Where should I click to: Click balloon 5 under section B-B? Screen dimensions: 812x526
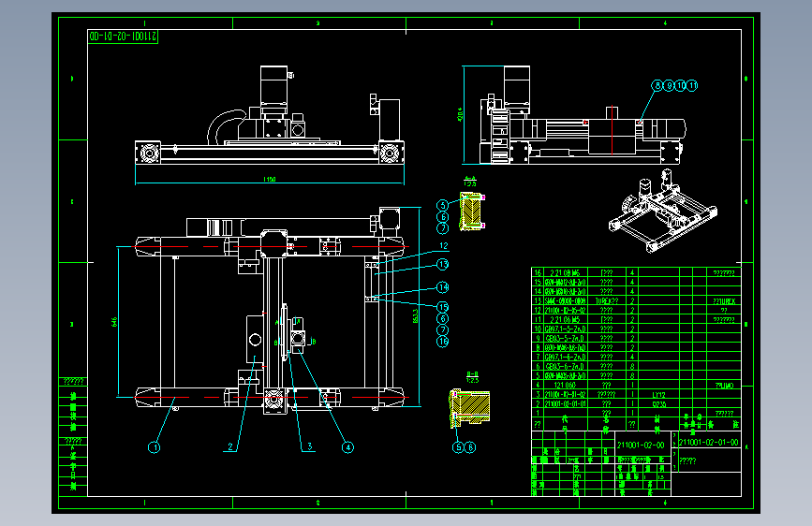coord(458,447)
